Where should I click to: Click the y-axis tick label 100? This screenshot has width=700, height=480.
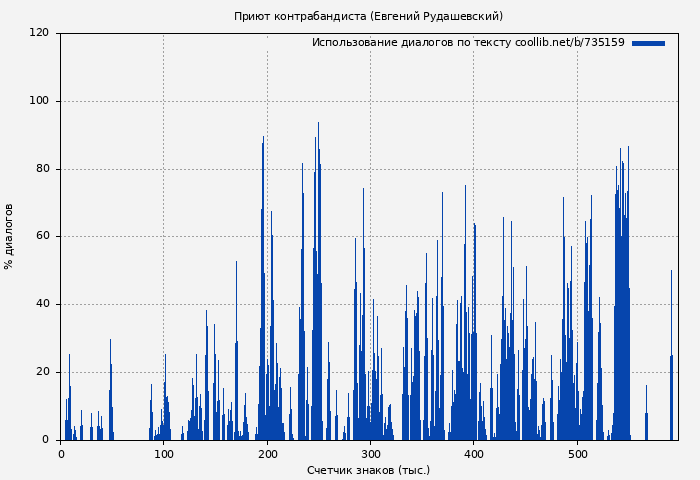click(39, 101)
